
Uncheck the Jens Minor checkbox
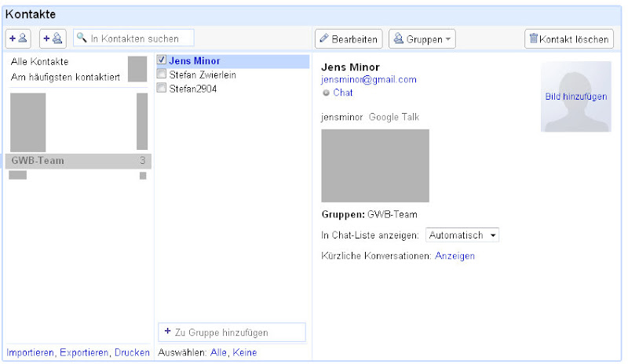tap(162, 60)
